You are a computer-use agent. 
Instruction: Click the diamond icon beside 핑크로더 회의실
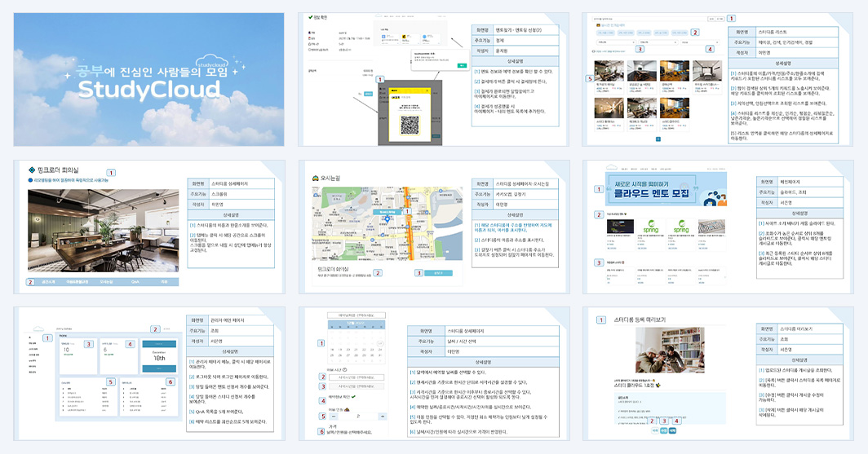pyautogui.click(x=32, y=170)
